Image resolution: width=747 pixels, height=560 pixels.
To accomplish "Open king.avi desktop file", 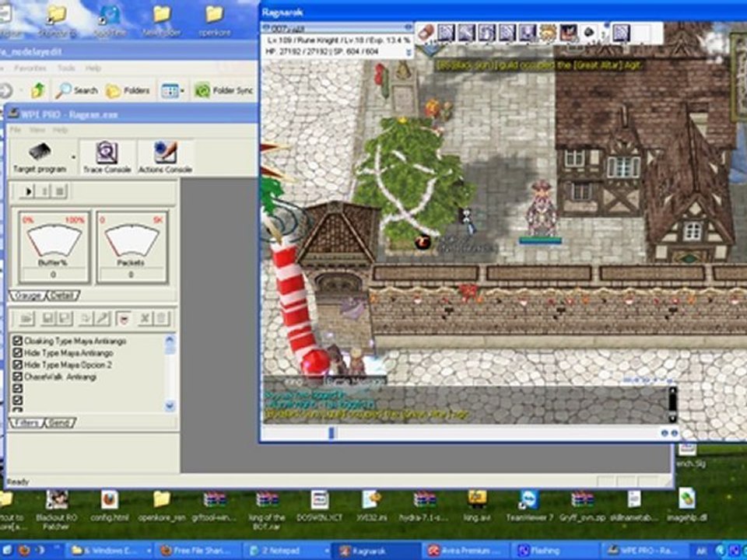I will coord(477,506).
